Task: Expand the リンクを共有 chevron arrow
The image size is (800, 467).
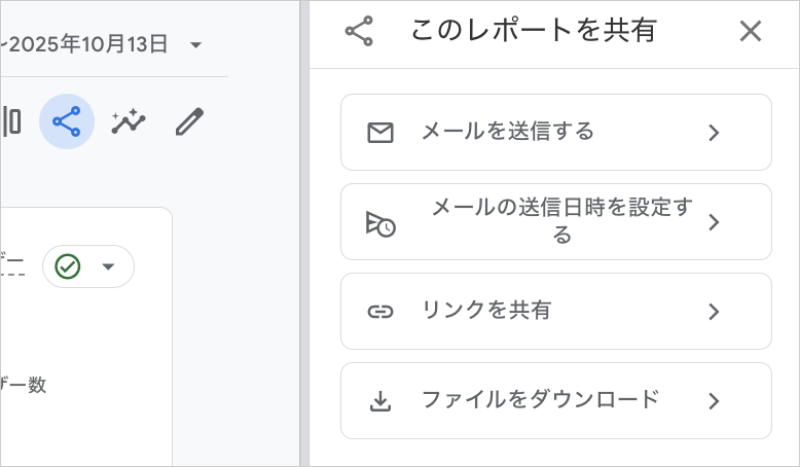Action: pos(713,311)
